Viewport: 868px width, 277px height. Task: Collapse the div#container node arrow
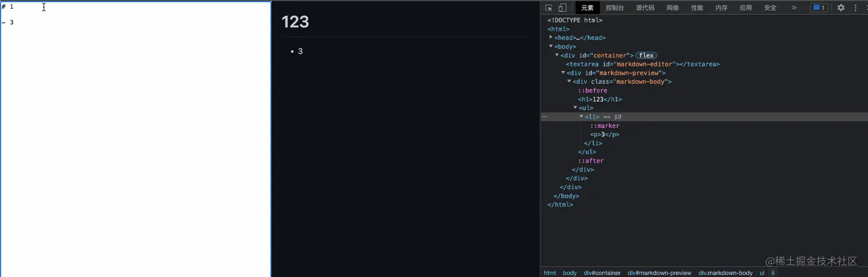click(x=557, y=55)
